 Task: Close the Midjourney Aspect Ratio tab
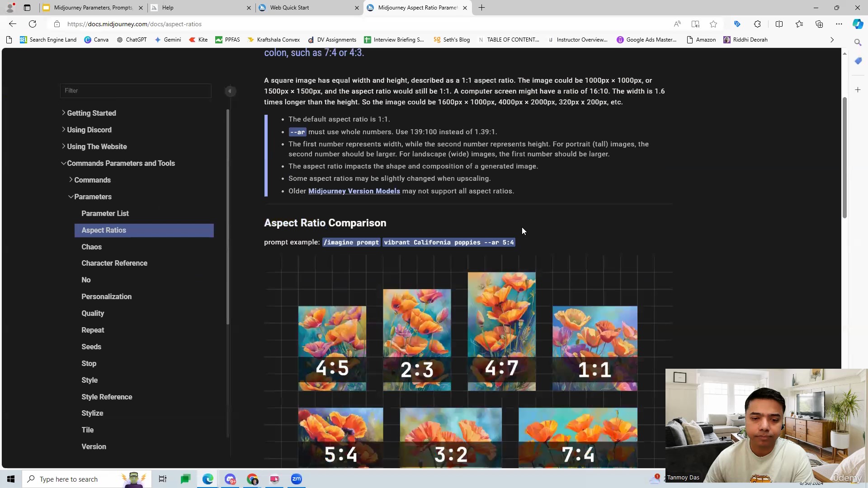(465, 8)
